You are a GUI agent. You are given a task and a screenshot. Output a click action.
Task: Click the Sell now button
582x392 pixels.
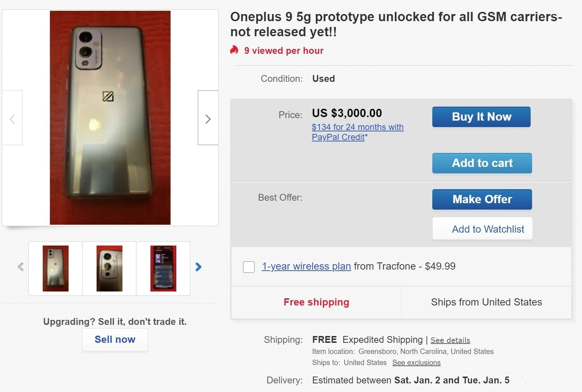[x=115, y=339]
